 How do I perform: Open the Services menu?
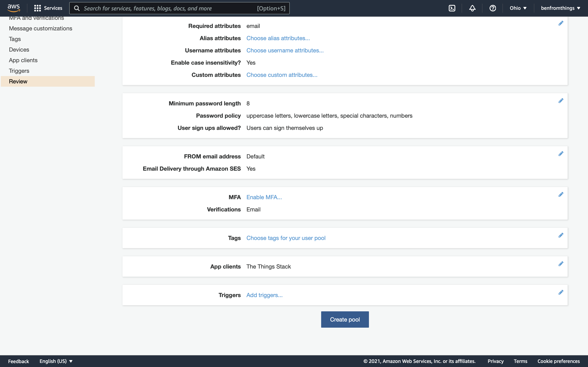[48, 8]
